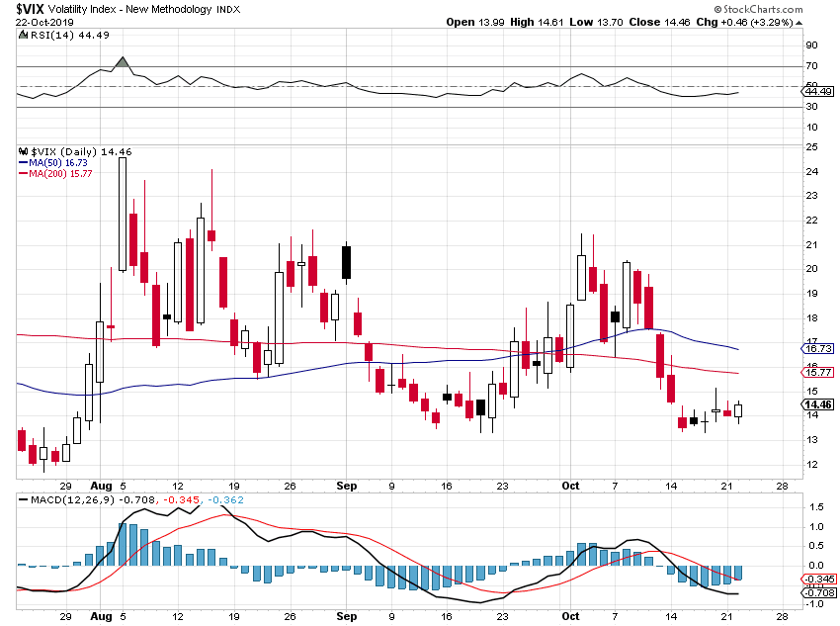This screenshot has height=626, width=840.
Task: Select the $VIX ticker symbol heading
Action: (x=31, y=11)
